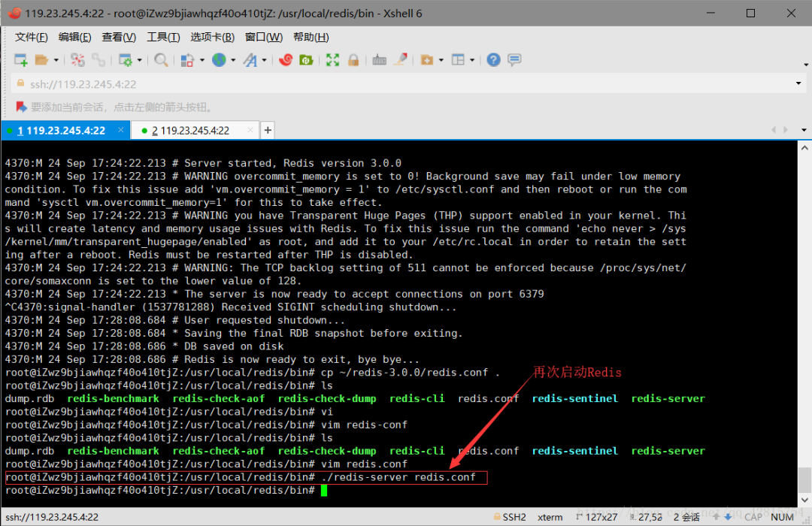812x526 pixels.
Task: Open the 选项卡(B) menu
Action: pyautogui.click(x=212, y=38)
